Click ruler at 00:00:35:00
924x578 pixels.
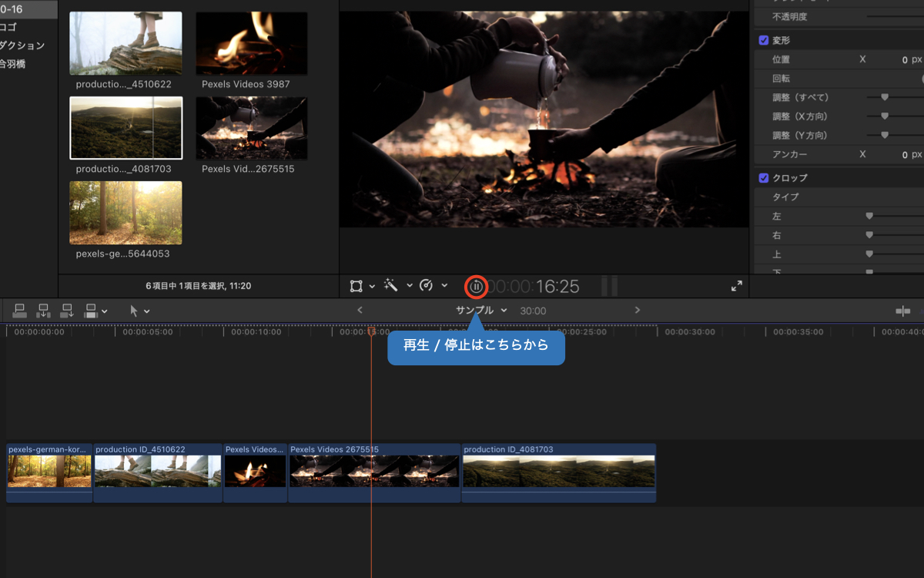[797, 332]
